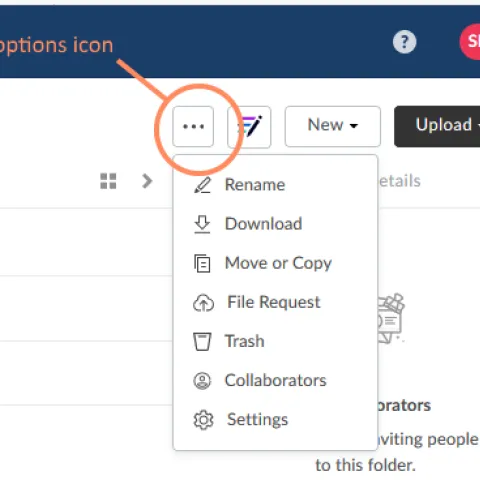Switch to grid view icon
480x480 pixels.
coord(108,181)
